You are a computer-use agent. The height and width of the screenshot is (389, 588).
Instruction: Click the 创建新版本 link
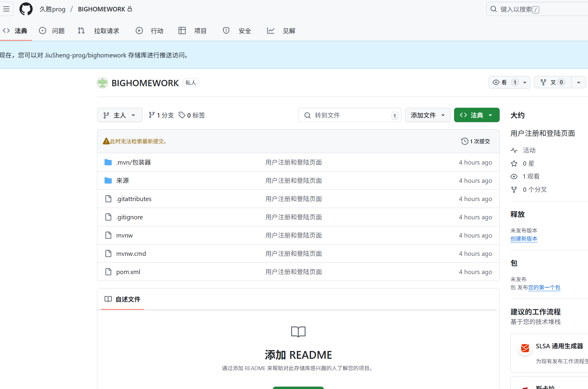(524, 238)
